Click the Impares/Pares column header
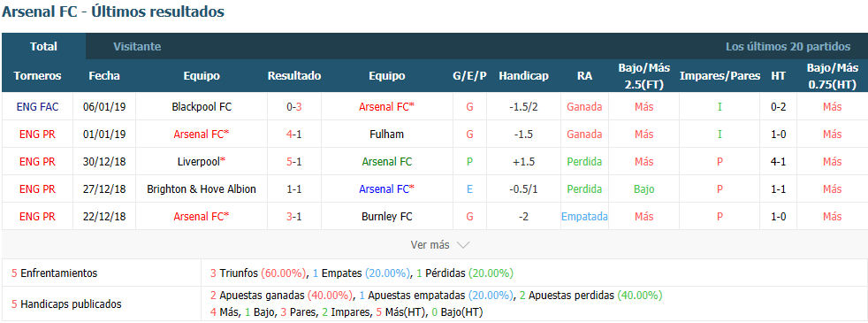Viewport: 868px width, 323px height. coord(720,76)
